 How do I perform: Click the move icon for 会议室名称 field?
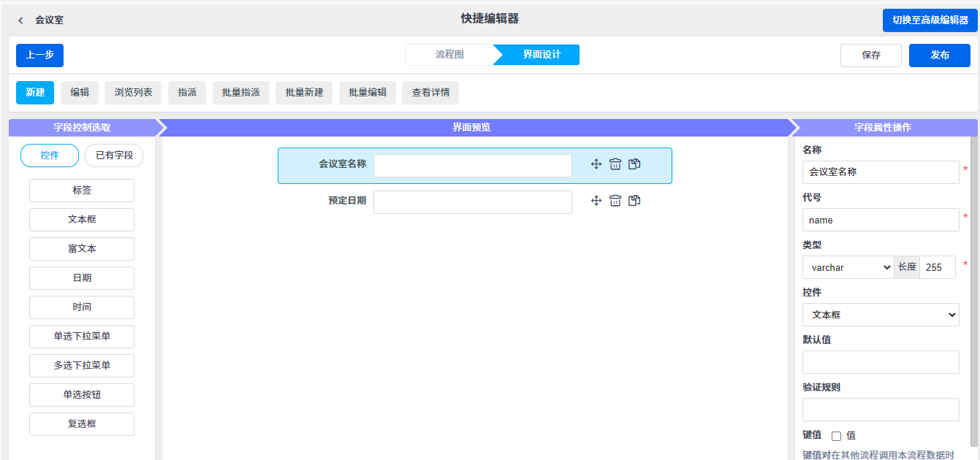point(596,164)
